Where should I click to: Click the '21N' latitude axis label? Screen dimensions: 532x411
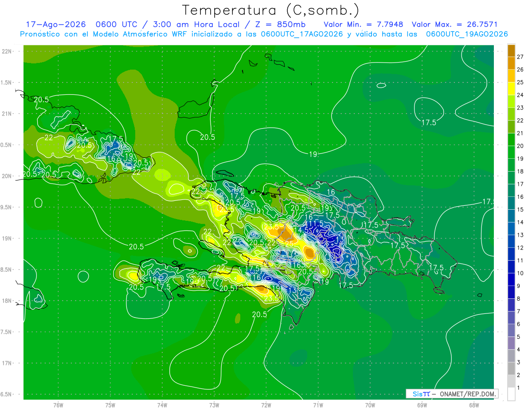pos(7,114)
